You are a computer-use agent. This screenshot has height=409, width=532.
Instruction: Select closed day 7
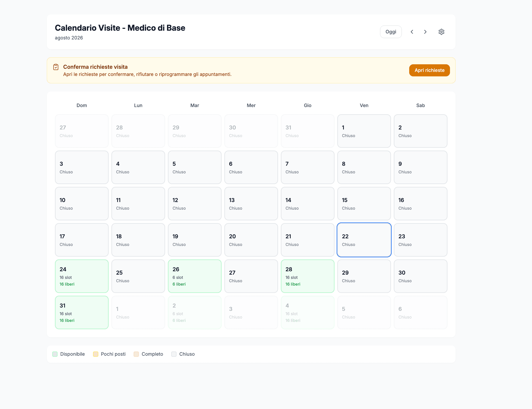[308, 167]
